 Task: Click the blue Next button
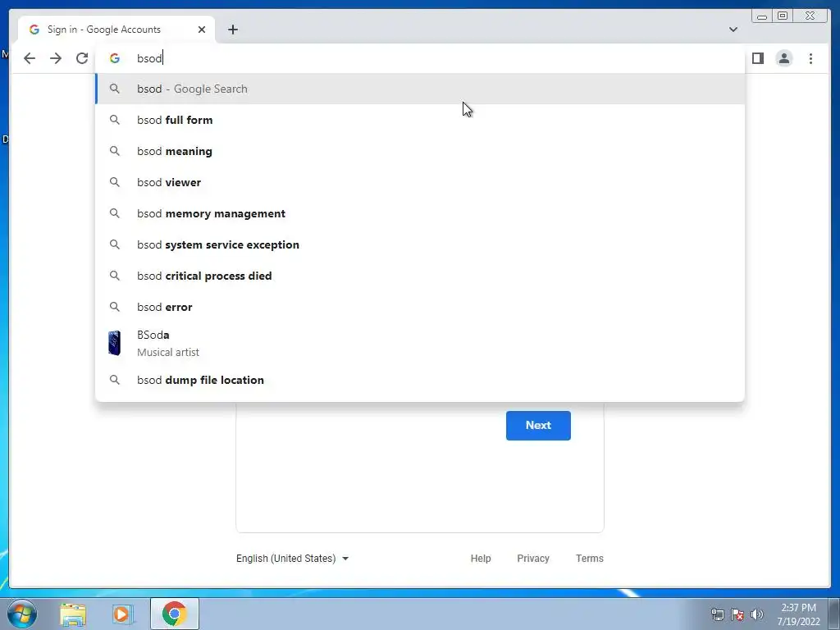pos(538,426)
